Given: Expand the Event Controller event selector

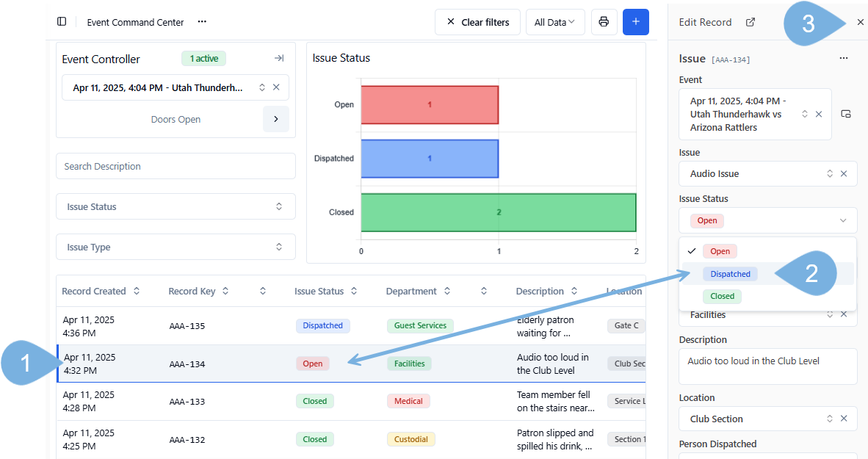Looking at the screenshot, I should [262, 87].
